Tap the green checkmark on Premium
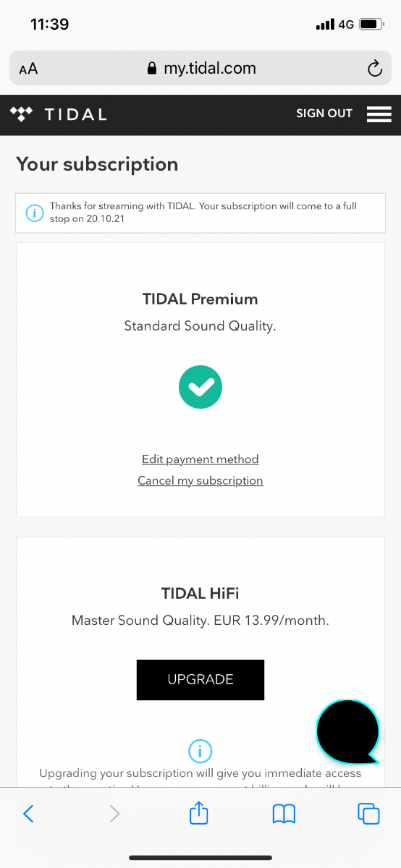Image resolution: width=401 pixels, height=868 pixels. point(200,388)
